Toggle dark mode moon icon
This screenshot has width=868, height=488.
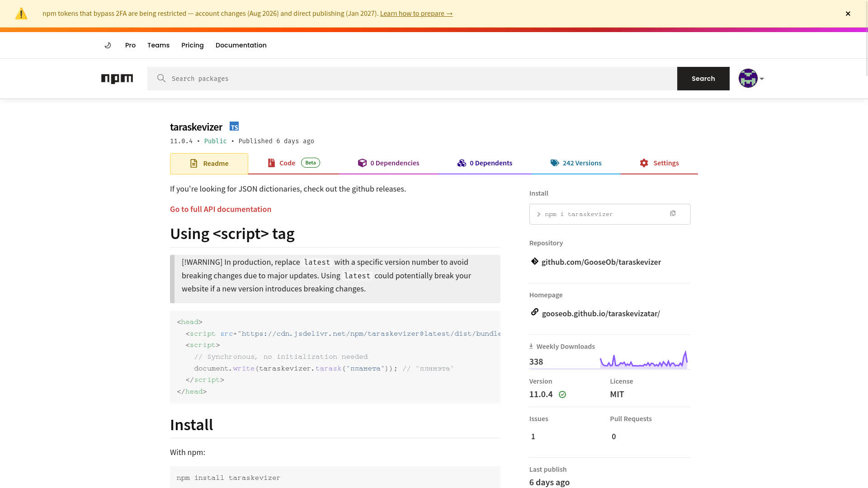coord(108,45)
